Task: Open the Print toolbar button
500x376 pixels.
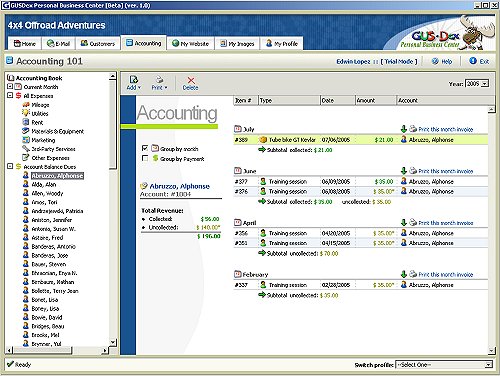Action: (x=159, y=83)
